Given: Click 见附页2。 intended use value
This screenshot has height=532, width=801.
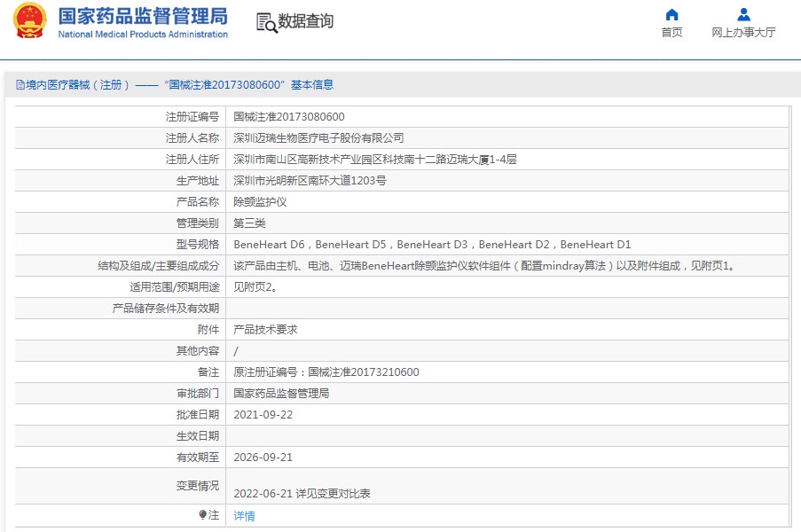Looking at the screenshot, I should tap(255, 287).
